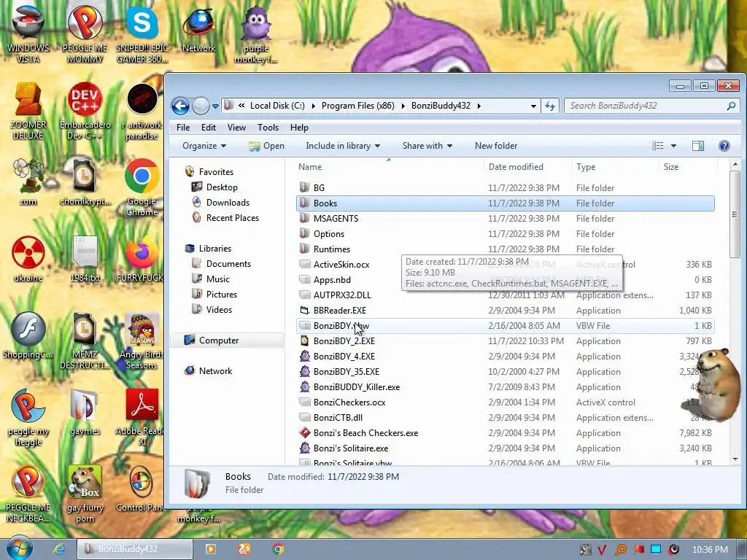Sort by the Type column header
747x560 pixels.
click(x=615, y=167)
